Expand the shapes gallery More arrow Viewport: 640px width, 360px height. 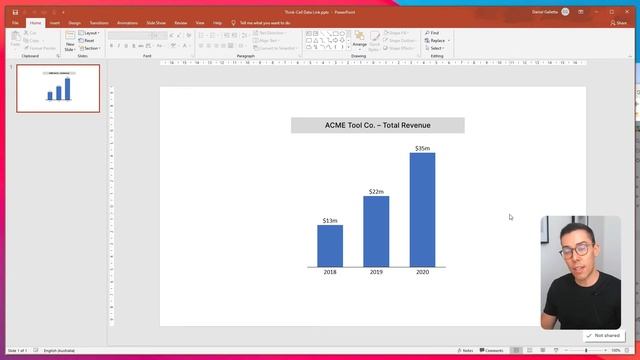pos(349,48)
